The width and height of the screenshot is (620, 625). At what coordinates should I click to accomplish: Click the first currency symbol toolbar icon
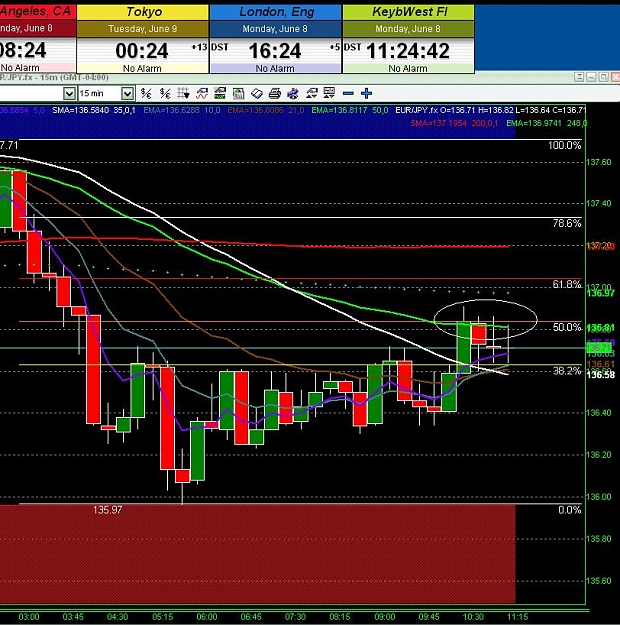[x=146, y=94]
